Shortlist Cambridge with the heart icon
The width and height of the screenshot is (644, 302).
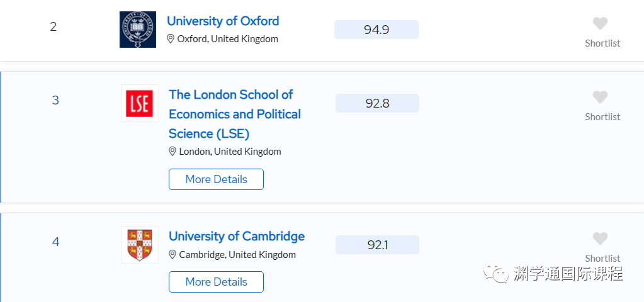point(600,239)
